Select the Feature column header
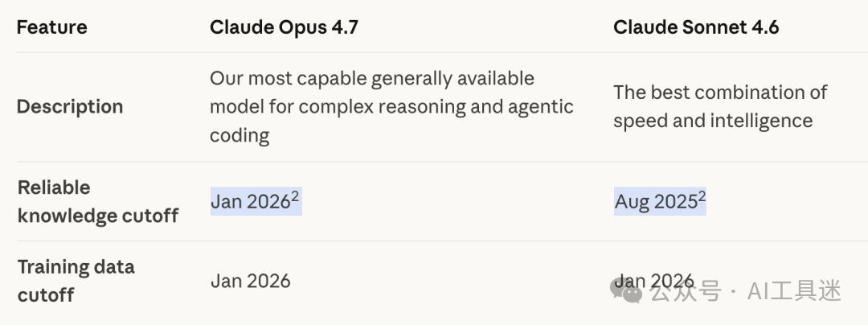Image resolution: width=868 pixels, height=325 pixels. (x=51, y=27)
